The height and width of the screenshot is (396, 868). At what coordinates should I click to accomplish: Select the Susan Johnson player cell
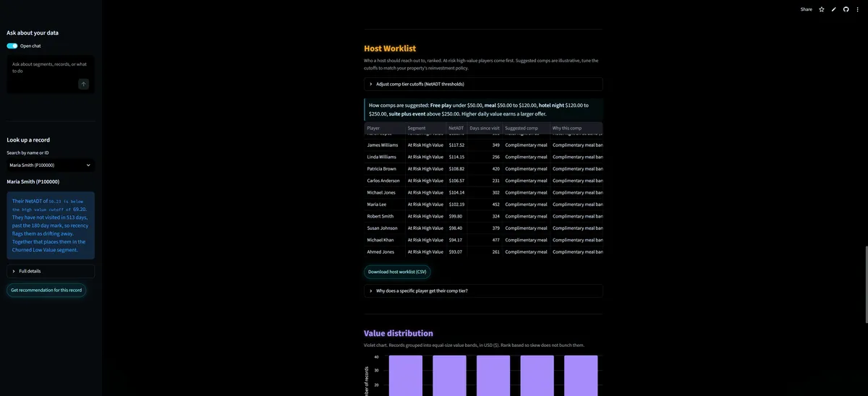pyautogui.click(x=384, y=228)
